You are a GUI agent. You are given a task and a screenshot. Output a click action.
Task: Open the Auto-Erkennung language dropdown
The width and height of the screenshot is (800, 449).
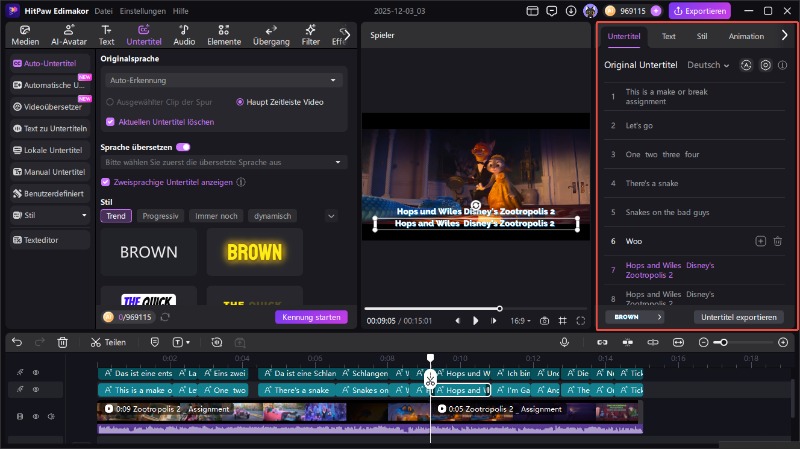tap(223, 80)
